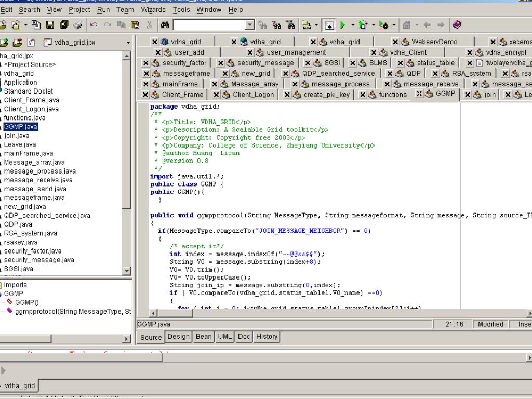The image size is (532, 399).
Task: Click the Print toolbar icon
Action: (77, 25)
